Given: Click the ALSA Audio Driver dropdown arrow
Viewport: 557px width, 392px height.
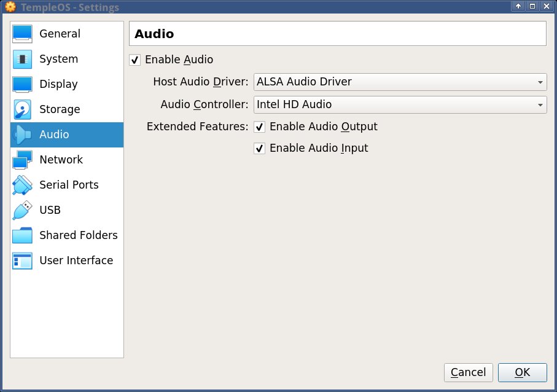Looking at the screenshot, I should pos(540,82).
